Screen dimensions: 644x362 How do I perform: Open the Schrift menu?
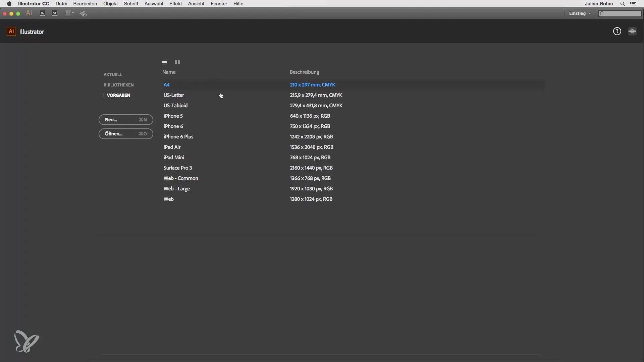[x=131, y=4]
